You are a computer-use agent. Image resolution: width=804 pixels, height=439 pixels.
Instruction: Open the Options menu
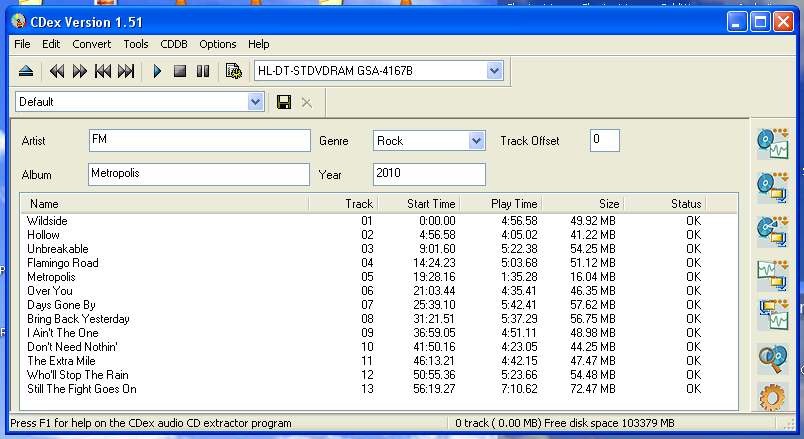pyautogui.click(x=217, y=44)
